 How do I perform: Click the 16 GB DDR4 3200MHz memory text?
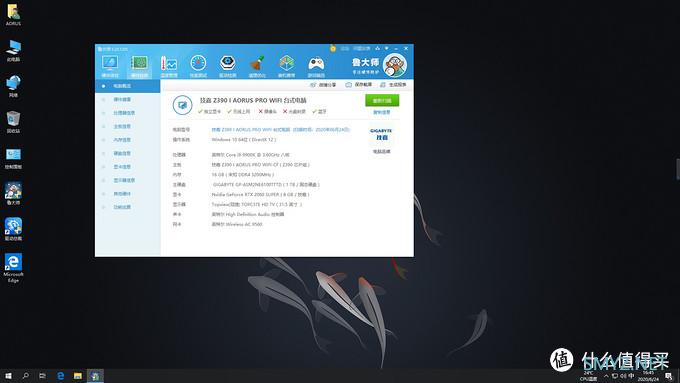[x=242, y=174]
